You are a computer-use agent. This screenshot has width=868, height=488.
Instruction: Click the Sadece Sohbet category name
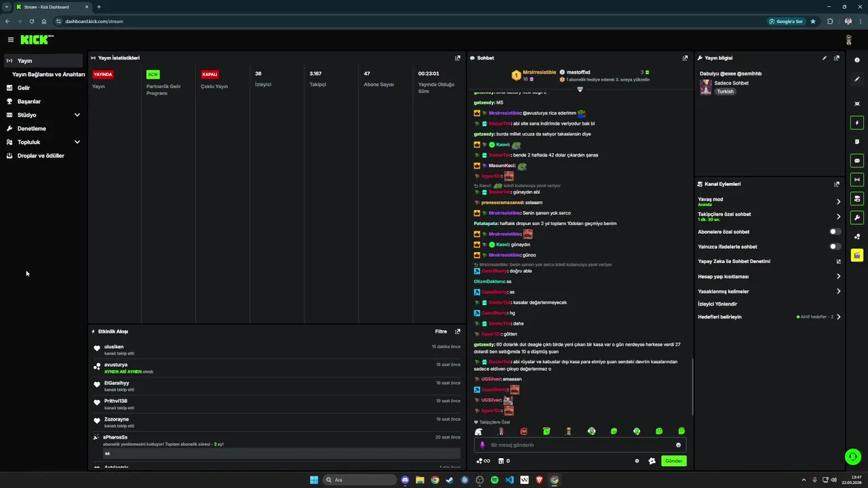(x=731, y=83)
